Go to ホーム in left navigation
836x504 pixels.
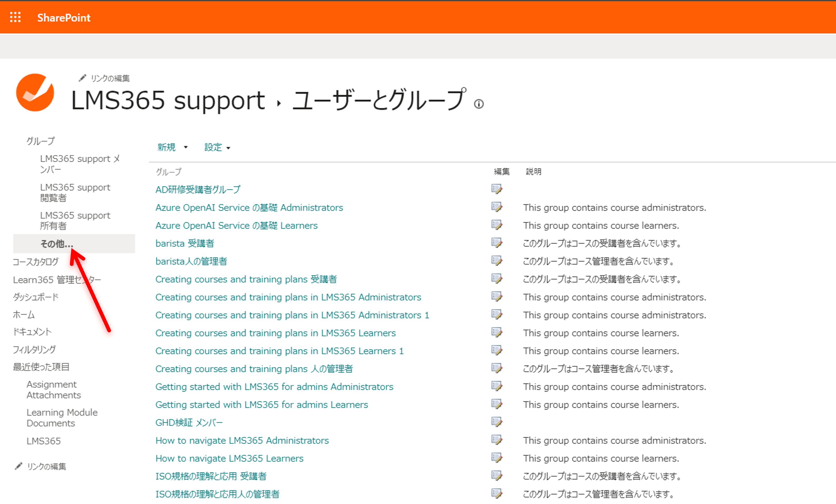pyautogui.click(x=24, y=315)
